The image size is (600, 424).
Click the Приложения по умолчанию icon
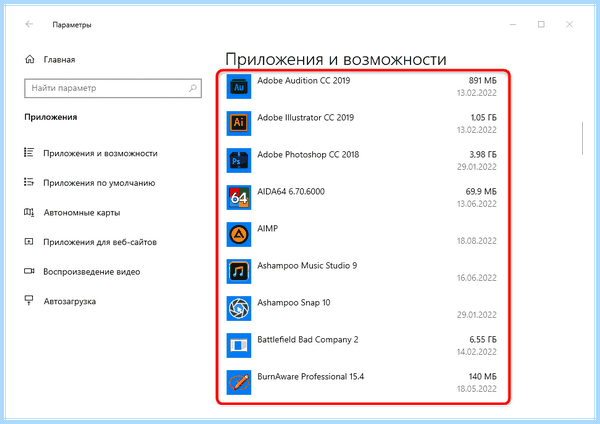tap(29, 182)
